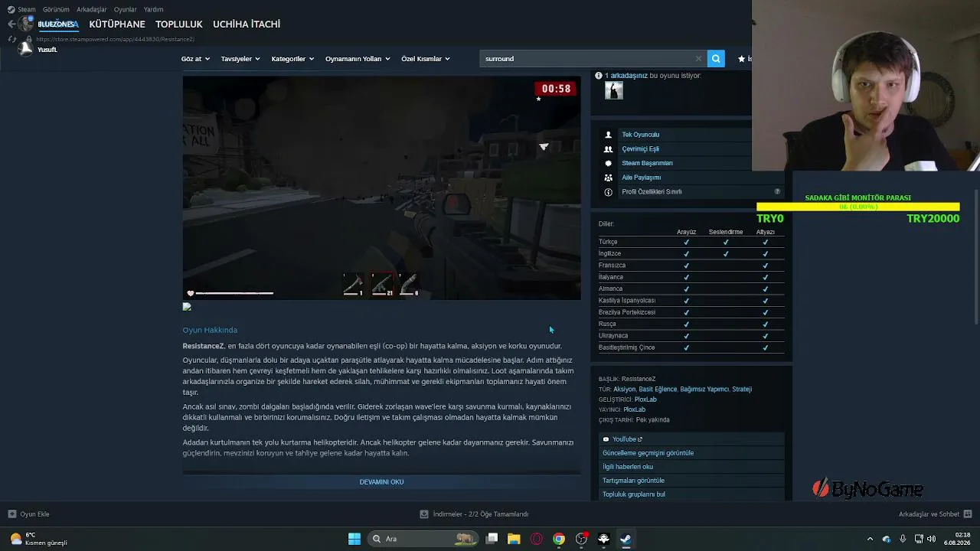This screenshot has width=980, height=551.
Task: Switch to the KÜTÜPHANE tab
Action: [117, 24]
